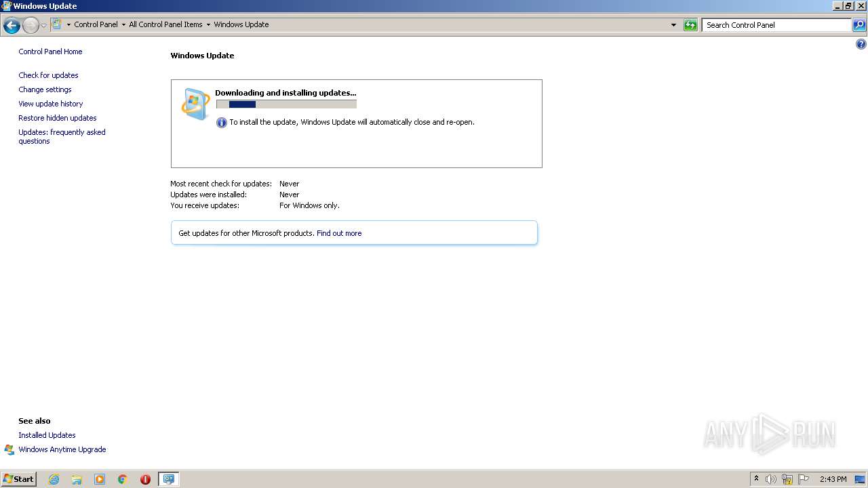Screen dimensions: 868x488
Task: Click the 2:43 PM clock
Action: [833, 479]
